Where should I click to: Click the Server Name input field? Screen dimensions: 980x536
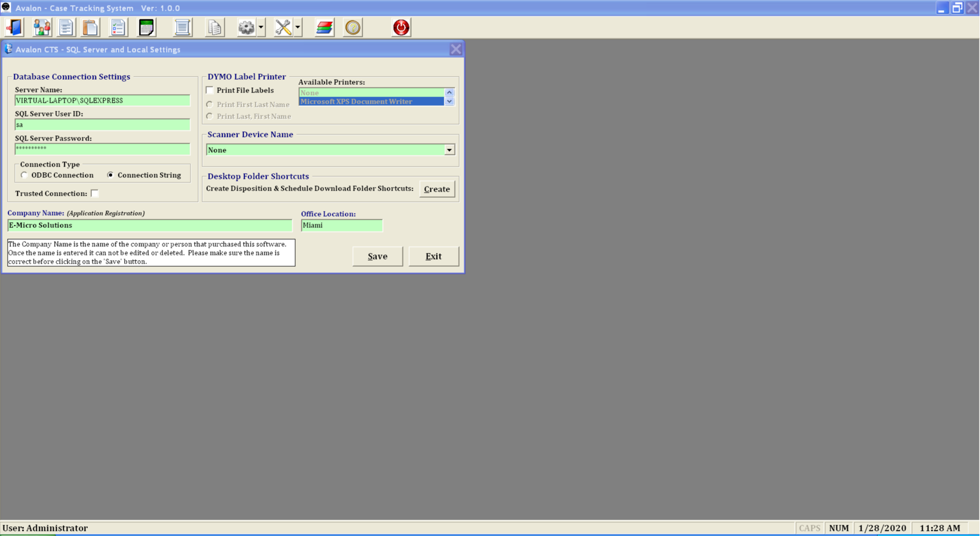tap(102, 101)
